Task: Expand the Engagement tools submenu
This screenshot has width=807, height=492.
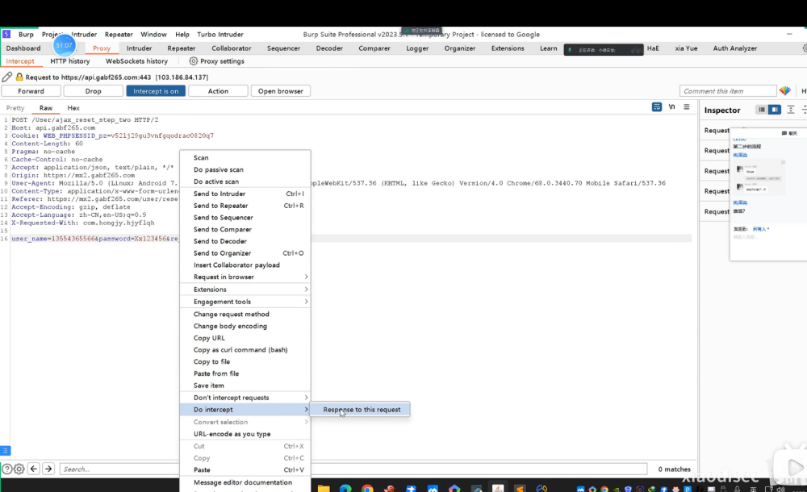Action: (245, 302)
